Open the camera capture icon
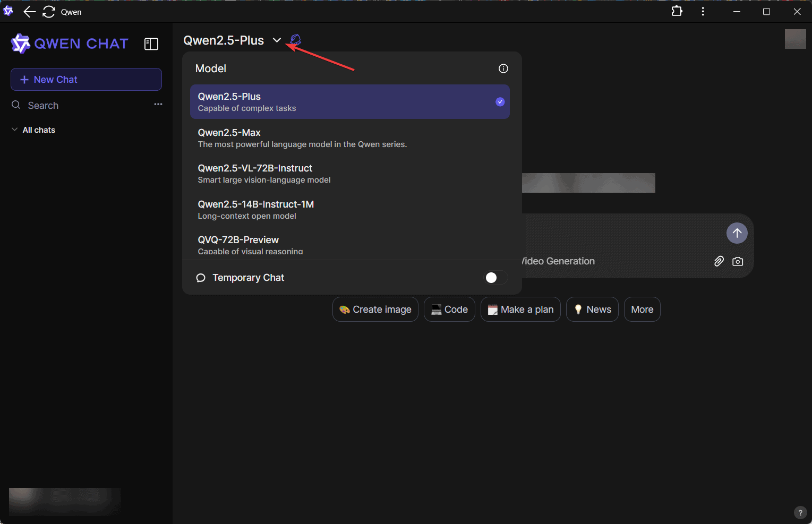Image resolution: width=812 pixels, height=524 pixels. (x=738, y=261)
